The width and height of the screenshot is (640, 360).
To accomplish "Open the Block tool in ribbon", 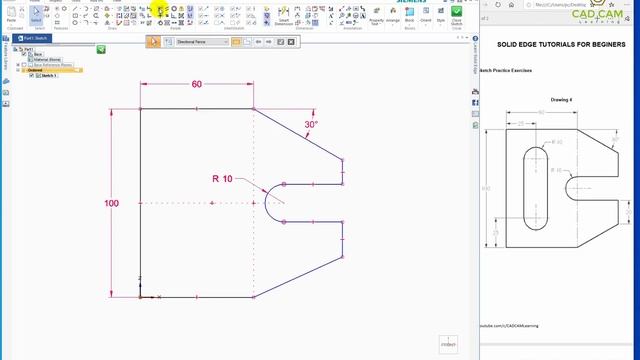I will pyautogui.click(x=409, y=15).
